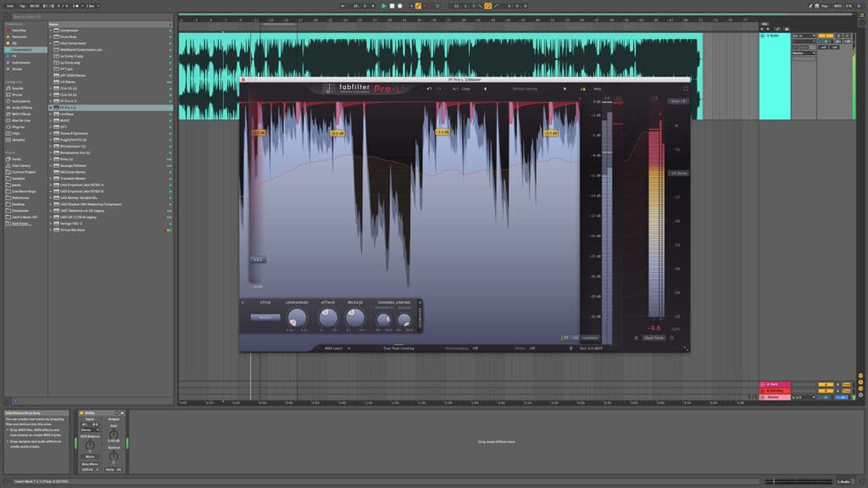Open Packs in Places

17,159
